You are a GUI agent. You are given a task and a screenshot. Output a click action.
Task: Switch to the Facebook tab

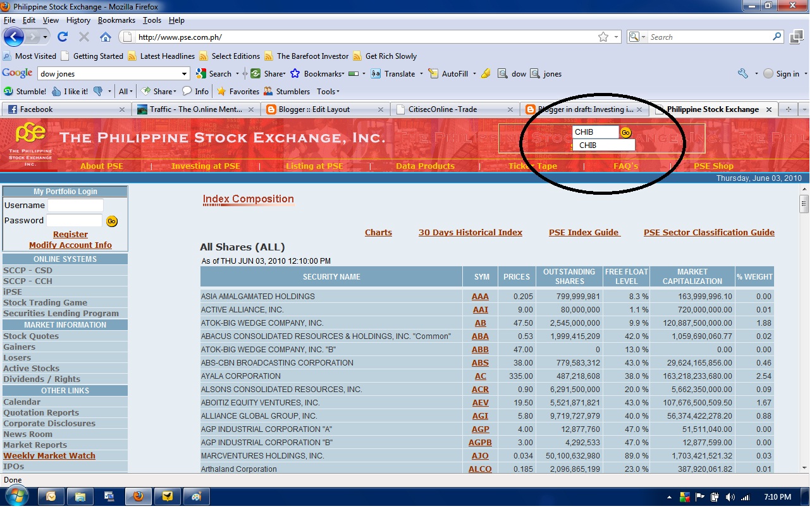[x=66, y=109]
